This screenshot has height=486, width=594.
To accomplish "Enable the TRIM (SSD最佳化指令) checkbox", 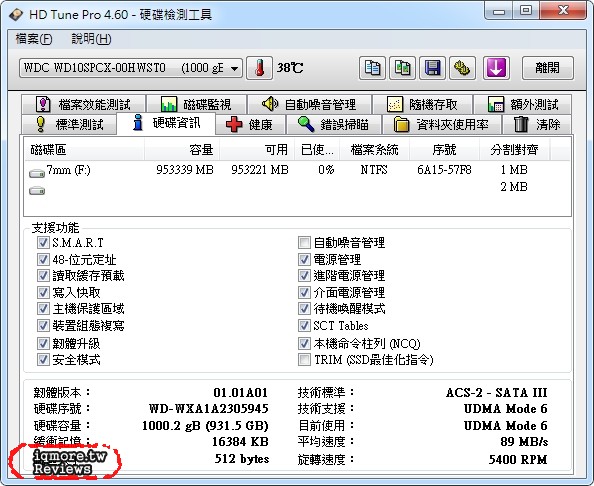I will tap(304, 359).
